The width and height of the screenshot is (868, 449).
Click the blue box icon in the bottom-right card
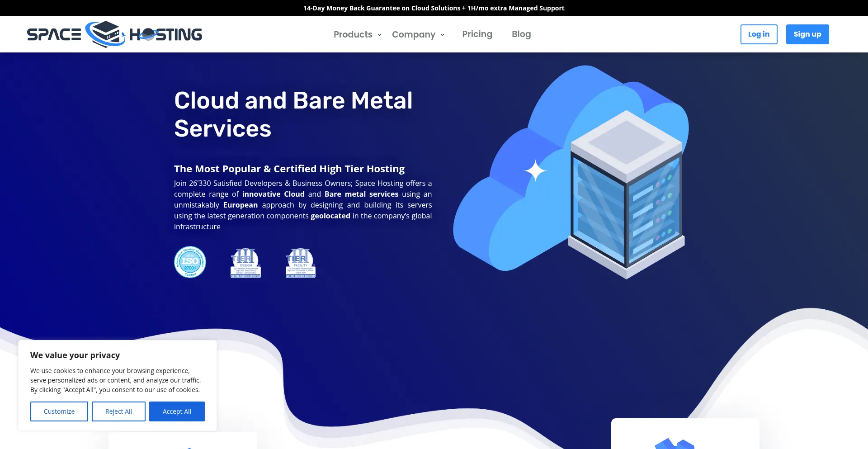pos(674,443)
